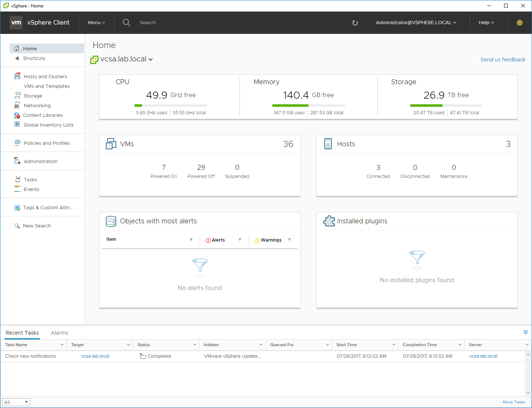Screen dimensions: 532x408
Task: Open the All tasks filter combo box
Action: pyautogui.click(x=16, y=402)
